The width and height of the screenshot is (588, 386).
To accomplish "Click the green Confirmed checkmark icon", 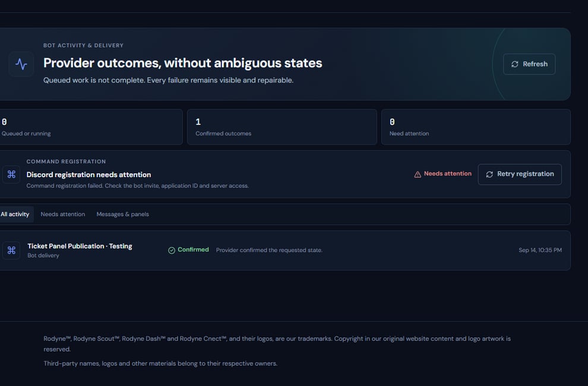I will point(172,250).
